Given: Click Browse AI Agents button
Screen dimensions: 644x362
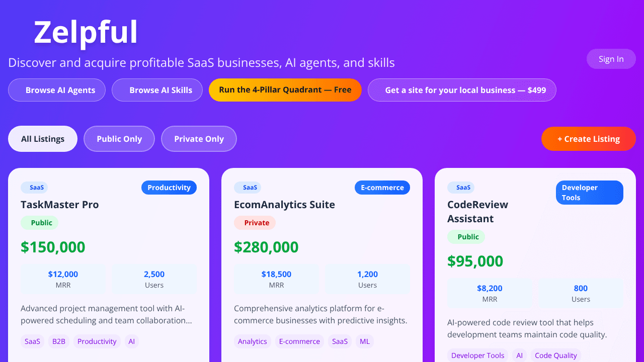Looking at the screenshot, I should coord(57,90).
